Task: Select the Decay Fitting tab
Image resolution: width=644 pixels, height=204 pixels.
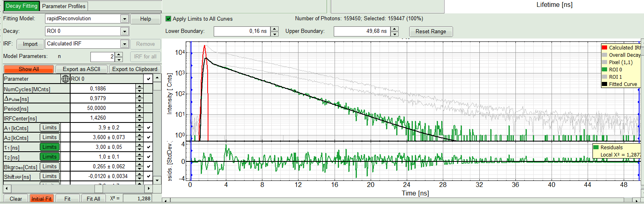Action: click(21, 6)
